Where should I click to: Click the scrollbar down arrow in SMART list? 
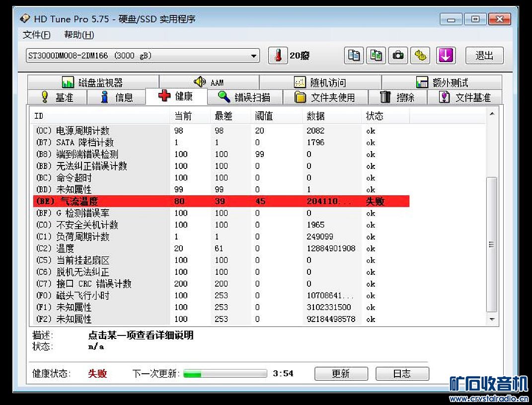tap(492, 319)
